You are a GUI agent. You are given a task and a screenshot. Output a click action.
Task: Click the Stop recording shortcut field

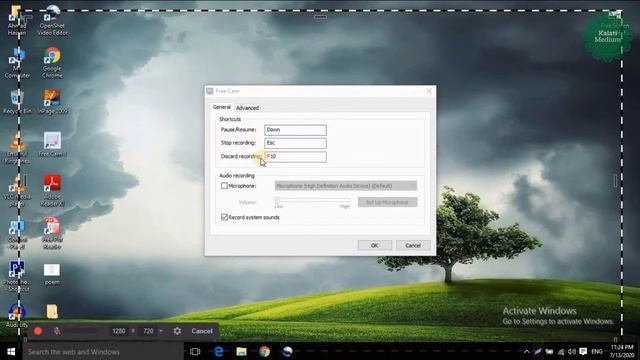tap(295, 143)
